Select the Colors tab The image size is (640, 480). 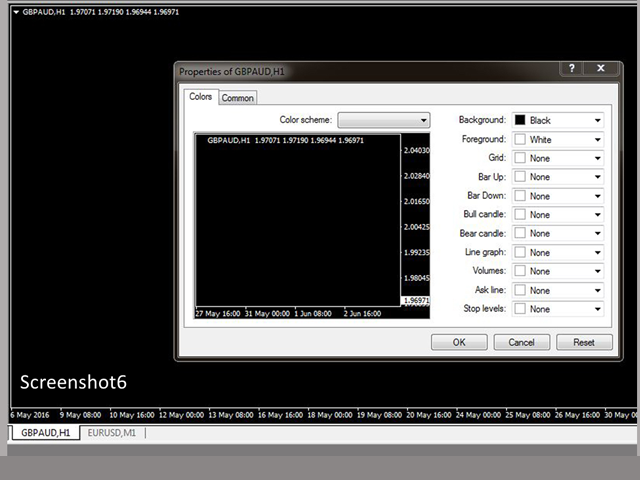pos(200,97)
